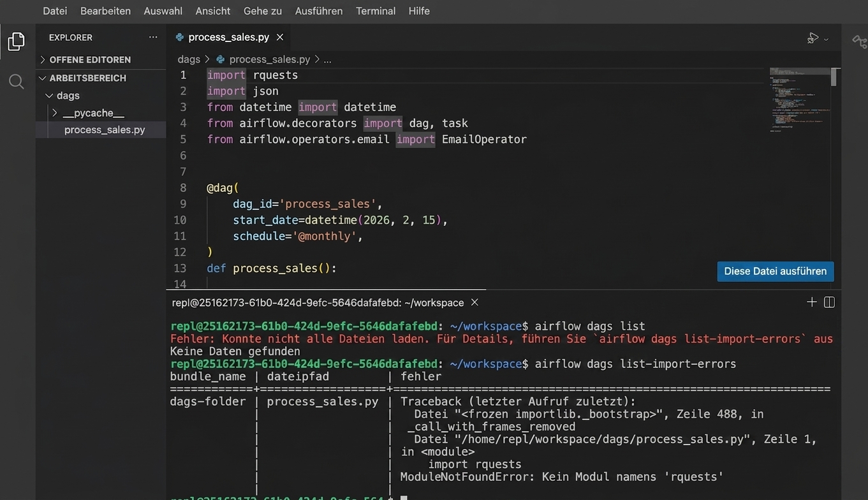Click 'Keine Daten gefunden' terminal line
868x500 pixels.
point(235,351)
